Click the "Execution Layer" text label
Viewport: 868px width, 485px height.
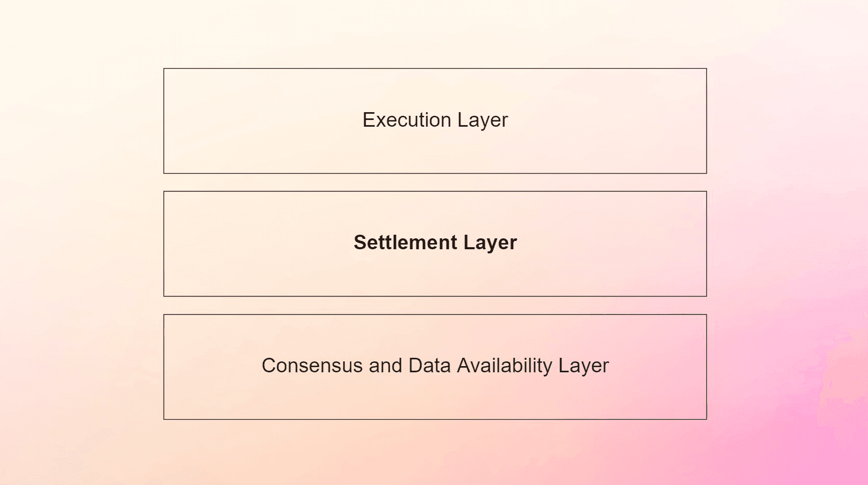click(x=435, y=120)
